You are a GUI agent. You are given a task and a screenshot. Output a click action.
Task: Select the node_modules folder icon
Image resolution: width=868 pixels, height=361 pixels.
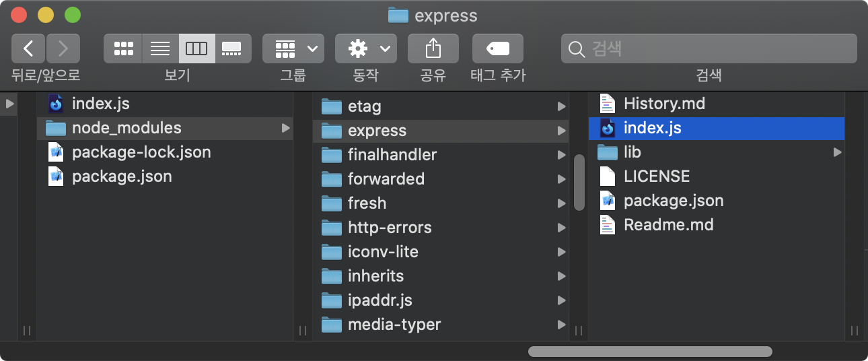55,127
